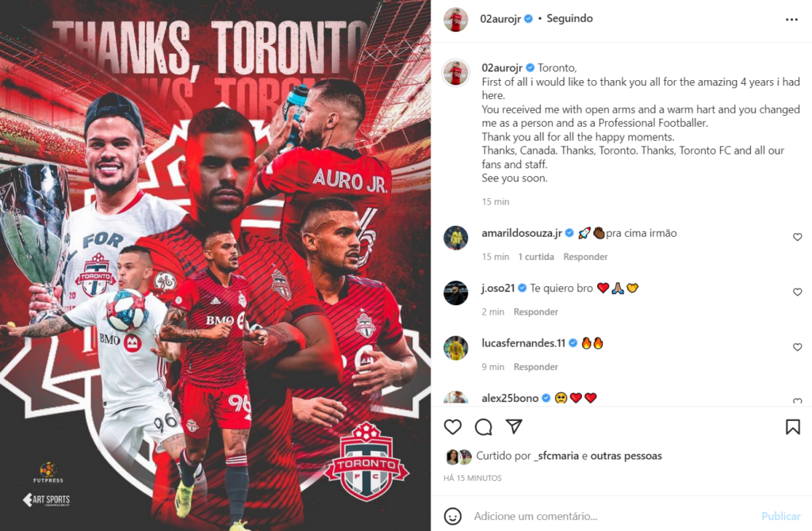Open alex25bono's profile username

(x=510, y=398)
